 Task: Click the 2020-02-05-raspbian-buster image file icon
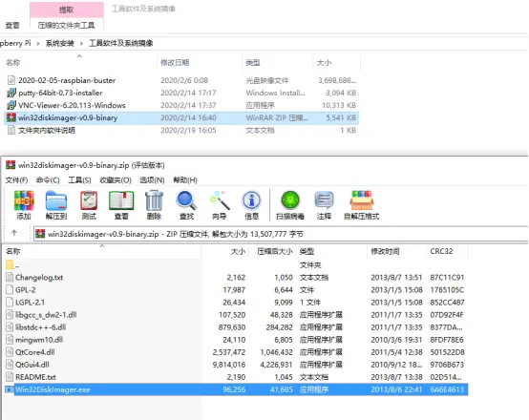pyautogui.click(x=11, y=80)
